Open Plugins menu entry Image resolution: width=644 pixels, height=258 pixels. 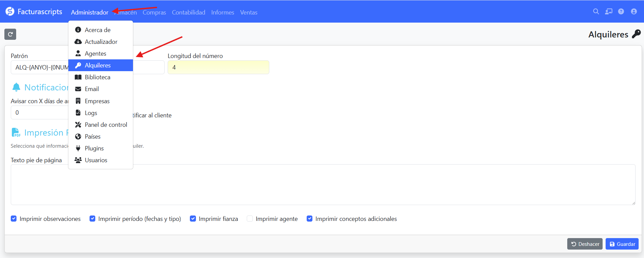click(x=101, y=148)
